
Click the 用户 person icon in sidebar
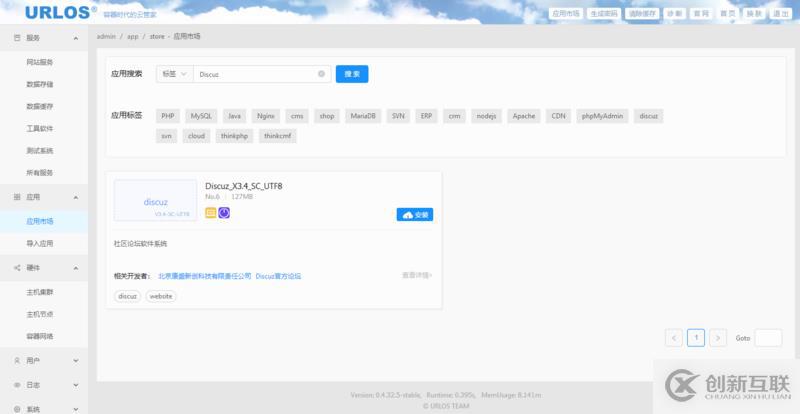(17, 360)
